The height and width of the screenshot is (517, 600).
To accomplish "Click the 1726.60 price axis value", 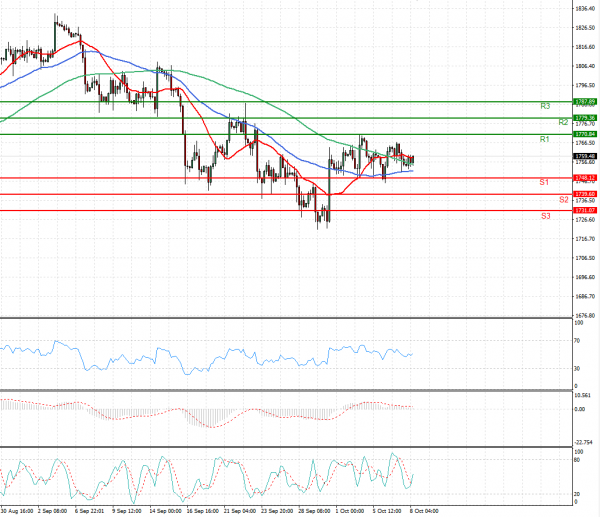I will coord(585,220).
